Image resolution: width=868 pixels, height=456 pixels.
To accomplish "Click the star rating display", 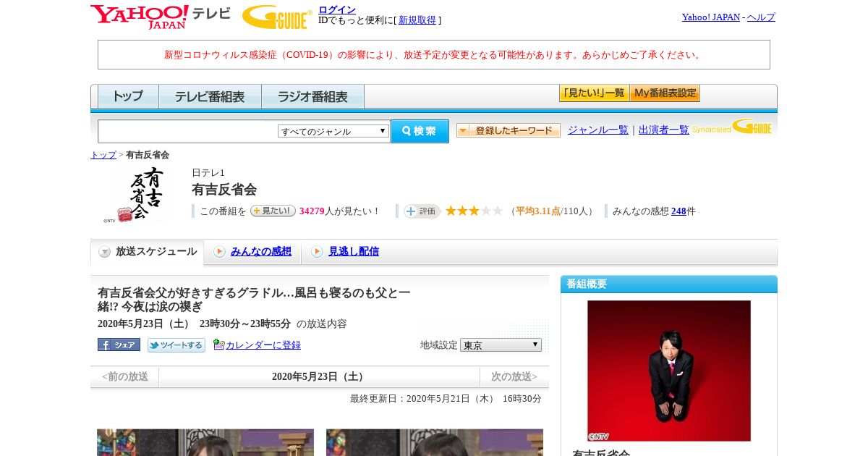I will [474, 211].
